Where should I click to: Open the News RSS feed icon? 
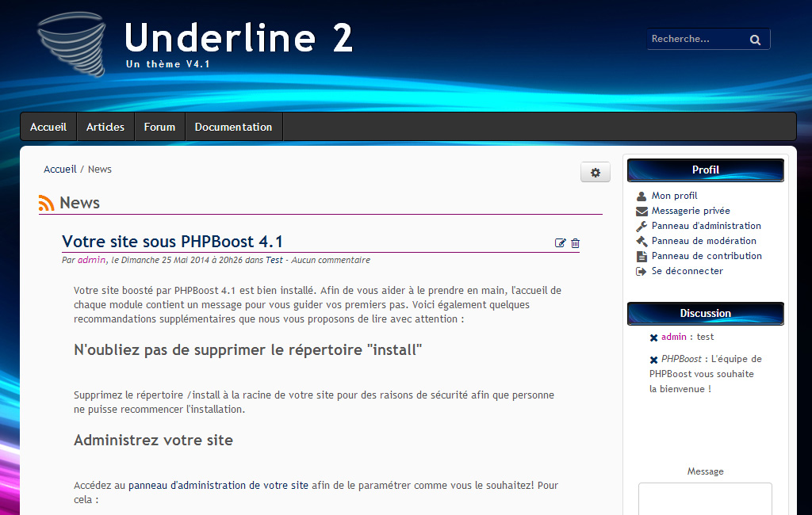point(47,204)
